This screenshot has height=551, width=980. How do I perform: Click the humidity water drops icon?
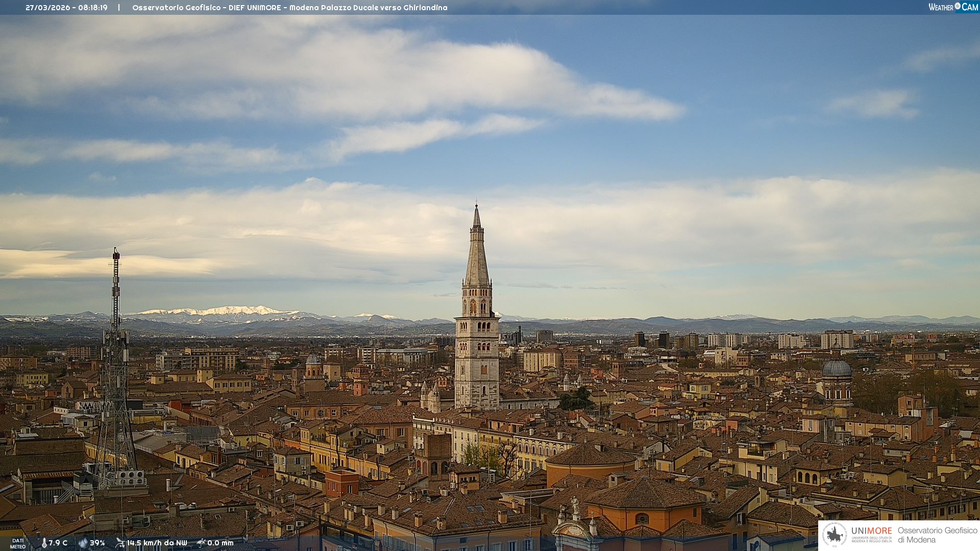coord(83,543)
